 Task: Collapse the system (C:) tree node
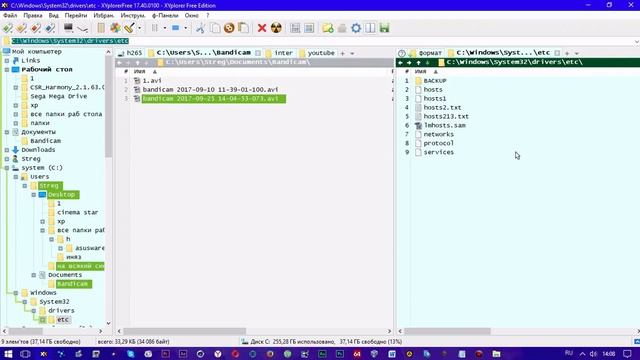click(7, 168)
